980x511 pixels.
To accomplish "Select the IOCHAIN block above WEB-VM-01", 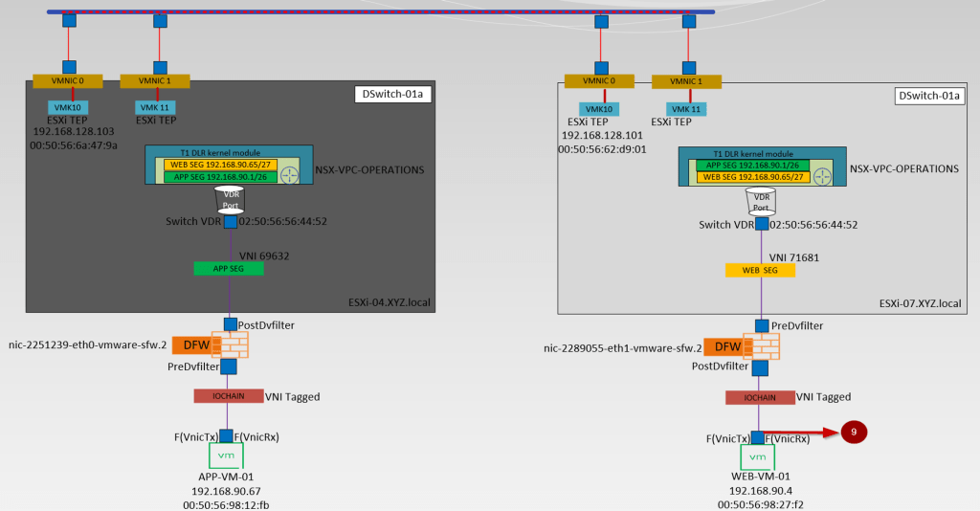I will point(760,396).
